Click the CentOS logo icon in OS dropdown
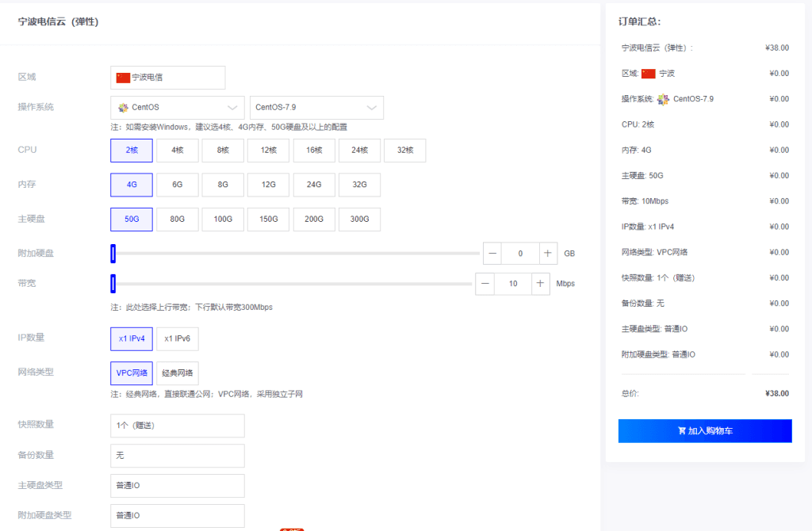Screen dimensions: 812x531 pos(123,108)
